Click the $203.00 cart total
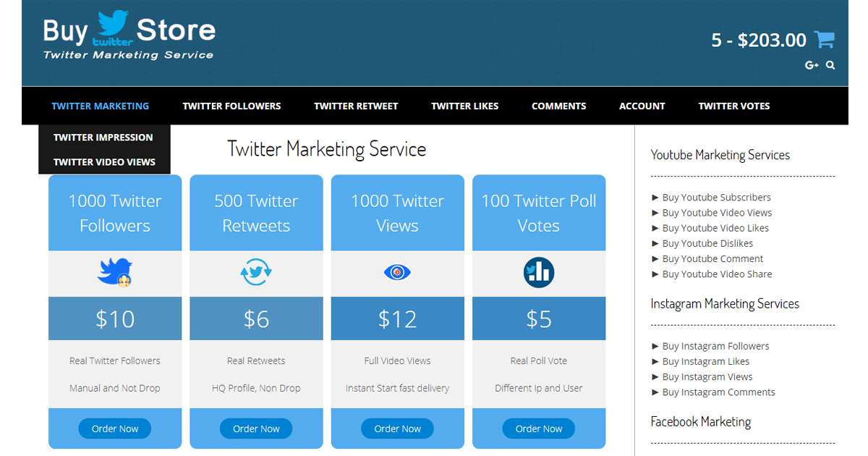Screen dimensions: 868x456 (772, 40)
